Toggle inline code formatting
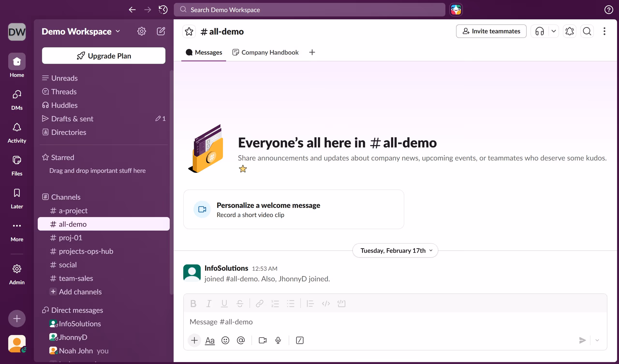 click(x=326, y=304)
